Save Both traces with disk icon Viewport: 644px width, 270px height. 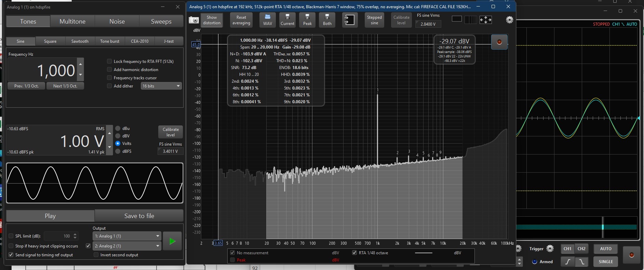327,20
